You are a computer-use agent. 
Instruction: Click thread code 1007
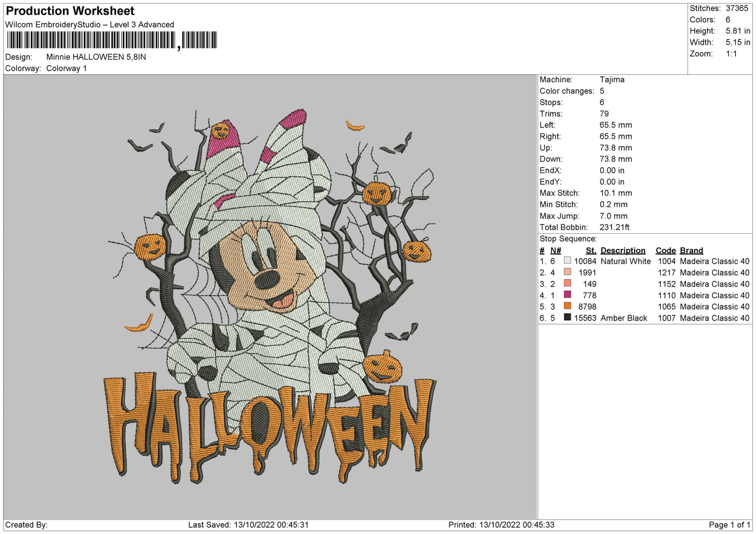(667, 318)
